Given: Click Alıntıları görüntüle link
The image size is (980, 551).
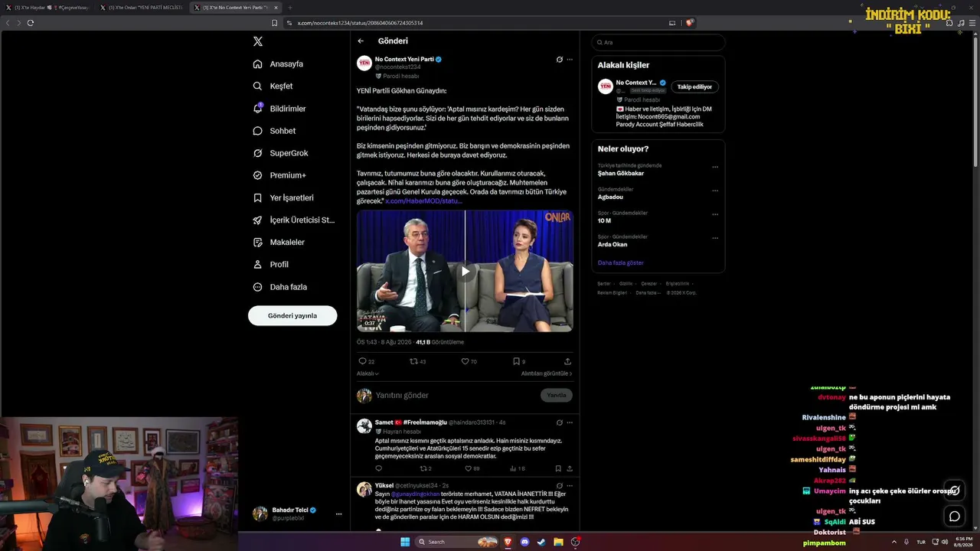Looking at the screenshot, I should click(547, 373).
